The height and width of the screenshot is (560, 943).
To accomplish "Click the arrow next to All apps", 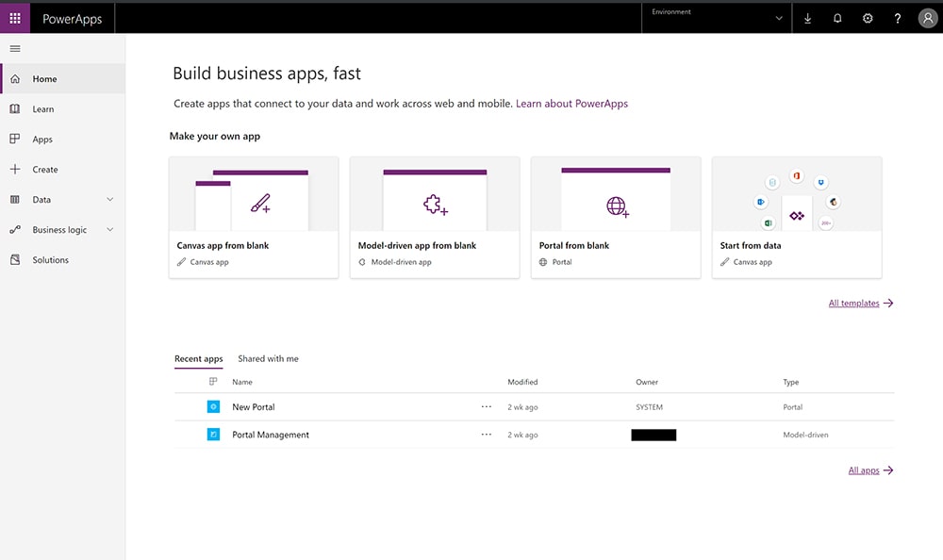I will coord(888,470).
